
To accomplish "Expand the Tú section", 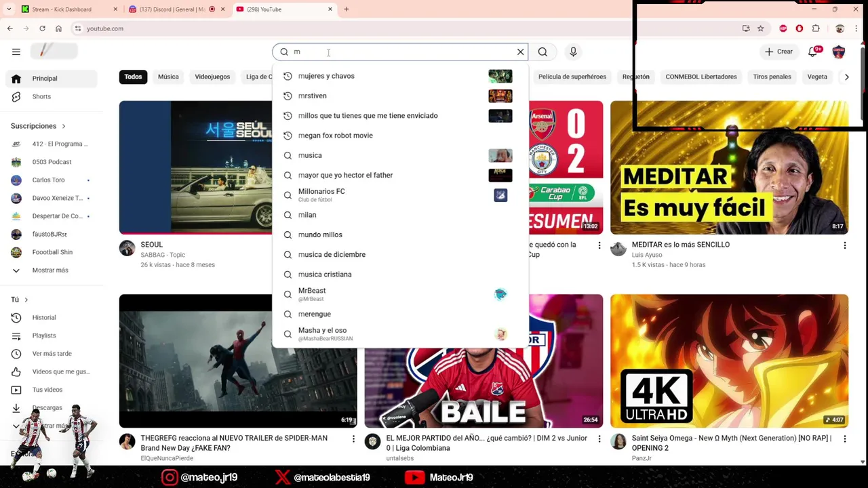I will coord(20,300).
